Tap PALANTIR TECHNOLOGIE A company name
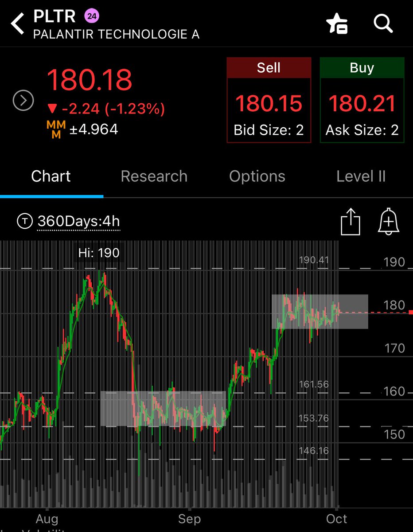 117,34
